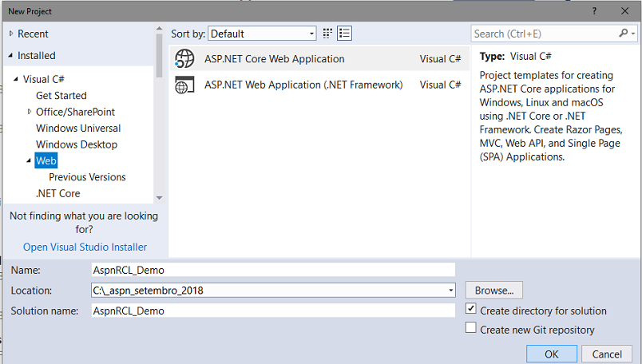Switch to small icons view
This screenshot has width=642, height=364.
[x=327, y=34]
